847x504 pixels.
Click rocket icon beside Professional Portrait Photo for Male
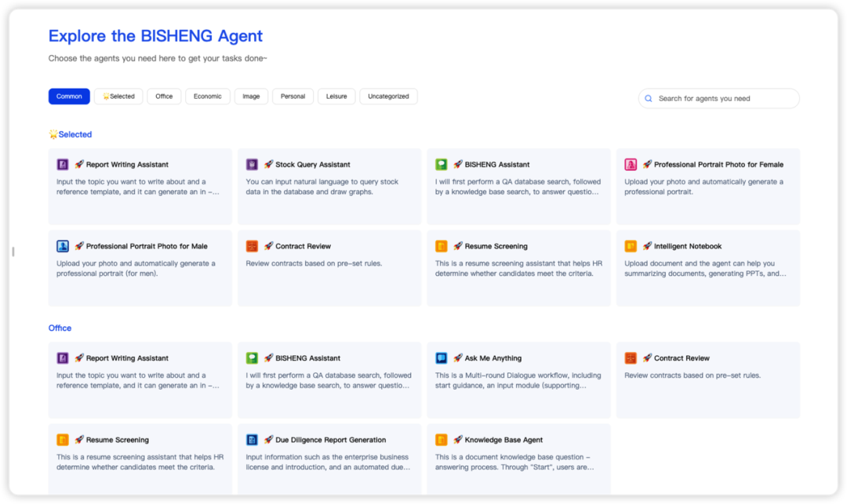pos(79,246)
